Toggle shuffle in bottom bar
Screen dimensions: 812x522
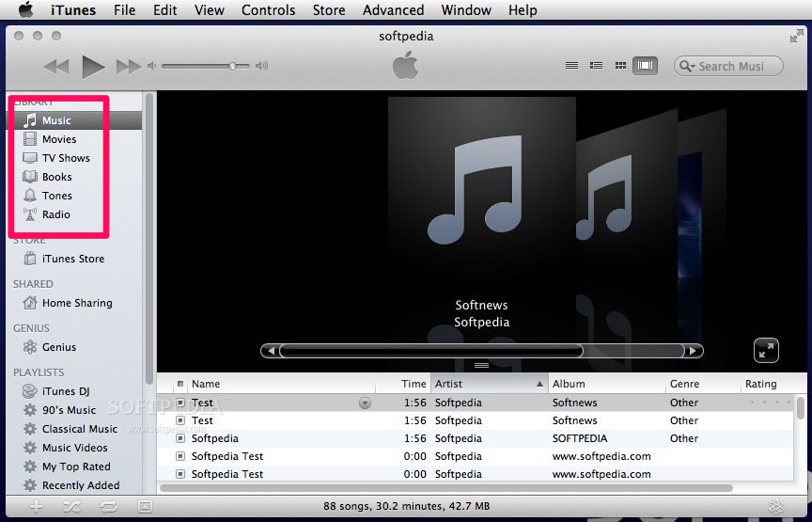(71, 506)
